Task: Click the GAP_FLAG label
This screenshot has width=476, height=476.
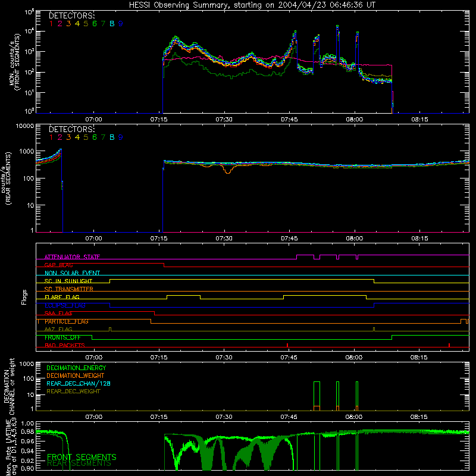Action: pos(58,265)
